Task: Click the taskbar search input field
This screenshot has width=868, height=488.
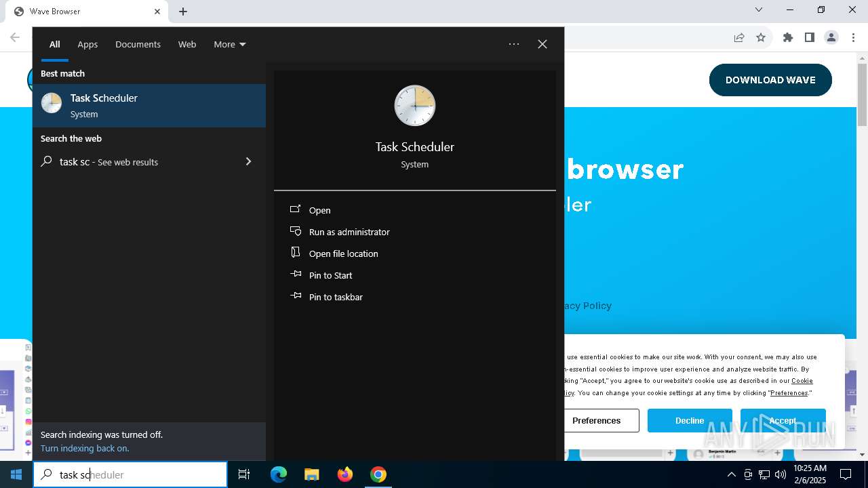Action: [130, 474]
